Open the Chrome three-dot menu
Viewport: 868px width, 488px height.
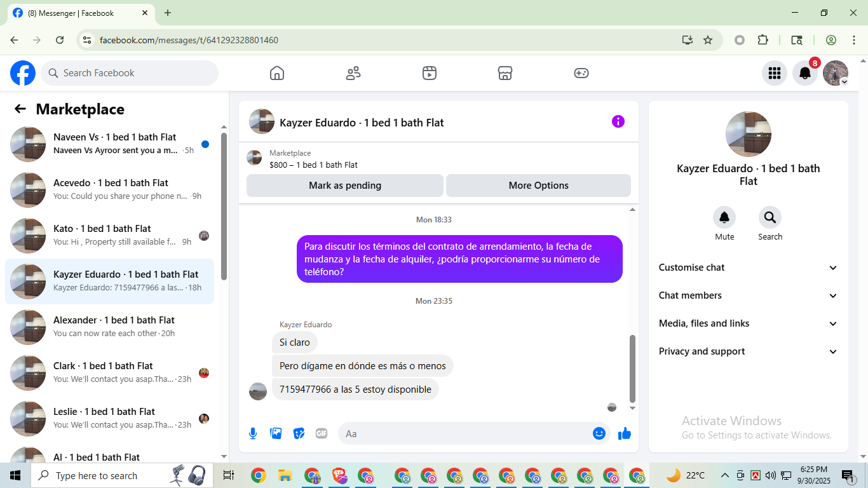(853, 40)
